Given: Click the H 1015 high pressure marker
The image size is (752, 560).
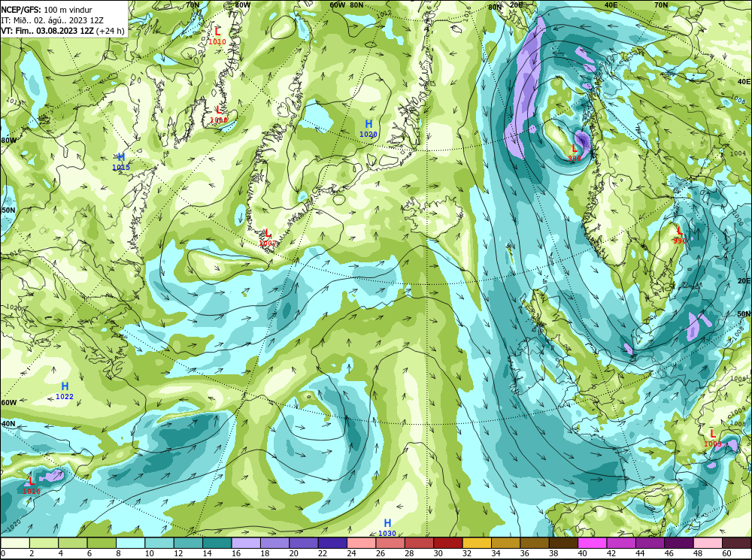Looking at the screenshot, I should 121,162.
